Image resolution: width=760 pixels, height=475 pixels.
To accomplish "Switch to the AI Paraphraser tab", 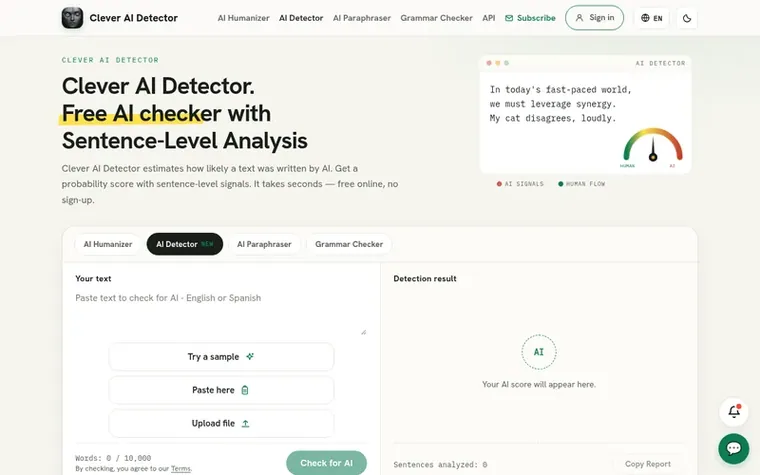I will pyautogui.click(x=264, y=244).
